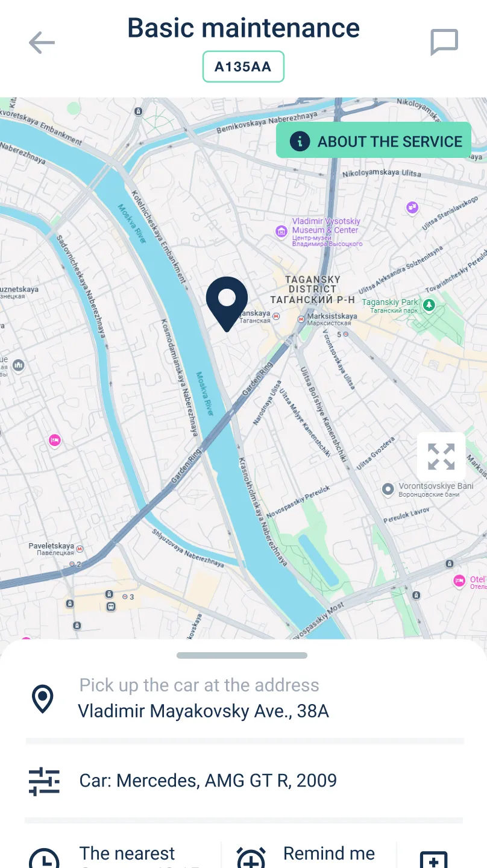
Task: Tap Vorontsovskiye Bani marker on map
Action: pyautogui.click(x=388, y=489)
